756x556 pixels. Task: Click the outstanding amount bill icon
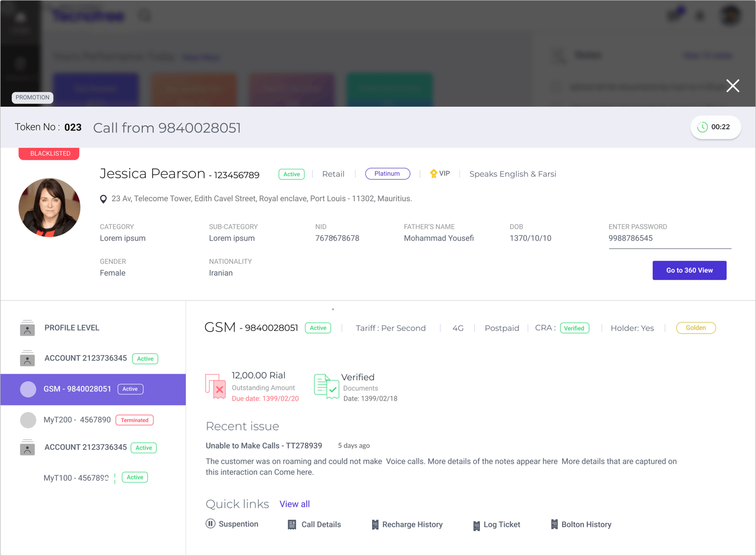click(215, 387)
